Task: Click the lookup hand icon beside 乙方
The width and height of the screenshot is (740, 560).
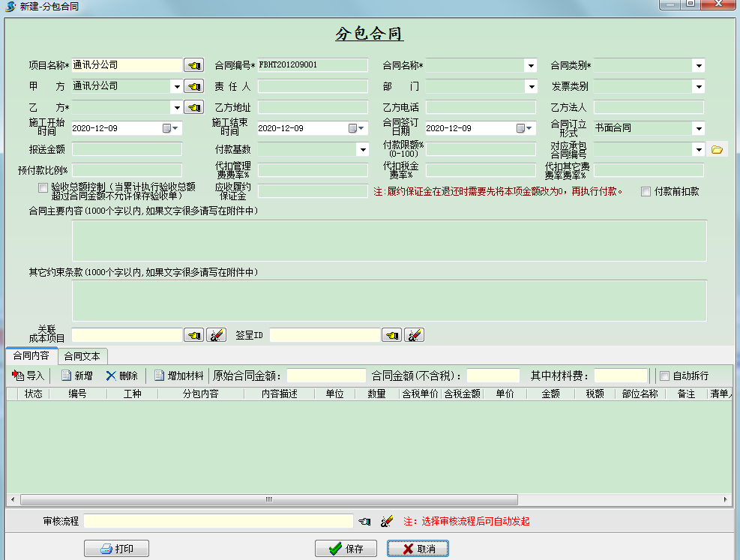Action: coord(194,107)
